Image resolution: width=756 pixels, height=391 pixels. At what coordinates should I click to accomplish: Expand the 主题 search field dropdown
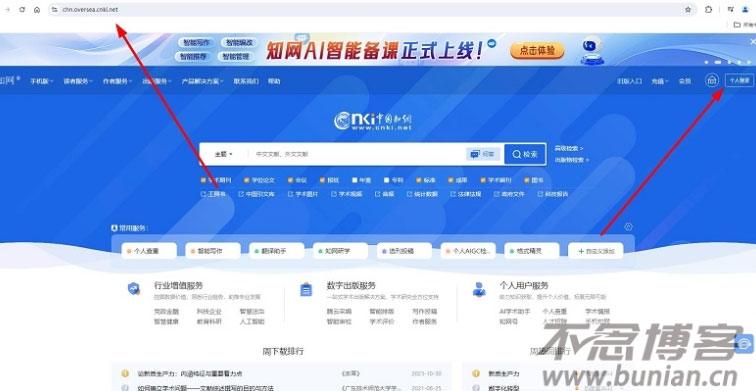(224, 154)
